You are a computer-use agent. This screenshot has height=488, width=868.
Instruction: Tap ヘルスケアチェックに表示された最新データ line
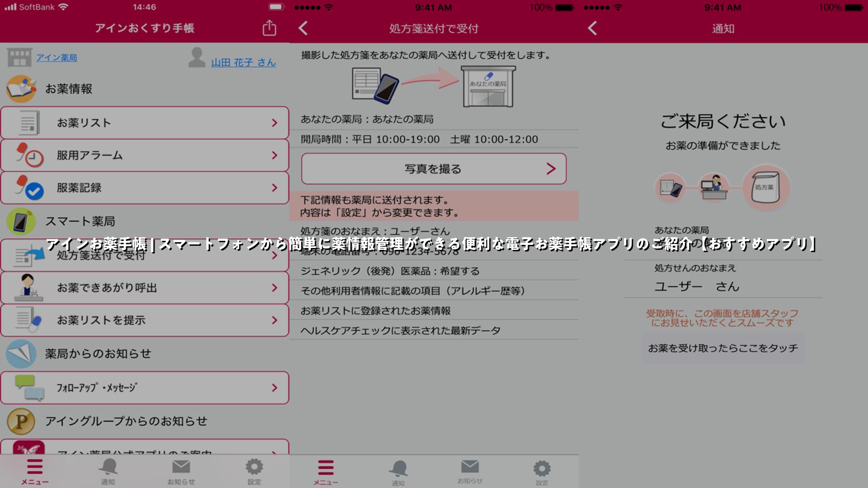coord(401,331)
